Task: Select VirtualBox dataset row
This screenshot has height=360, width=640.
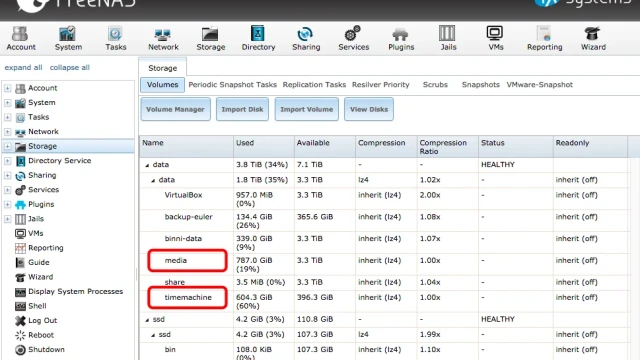Action: pyautogui.click(x=384, y=199)
